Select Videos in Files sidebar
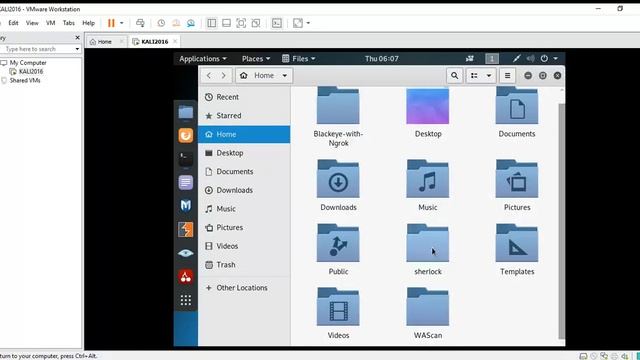 244,246
